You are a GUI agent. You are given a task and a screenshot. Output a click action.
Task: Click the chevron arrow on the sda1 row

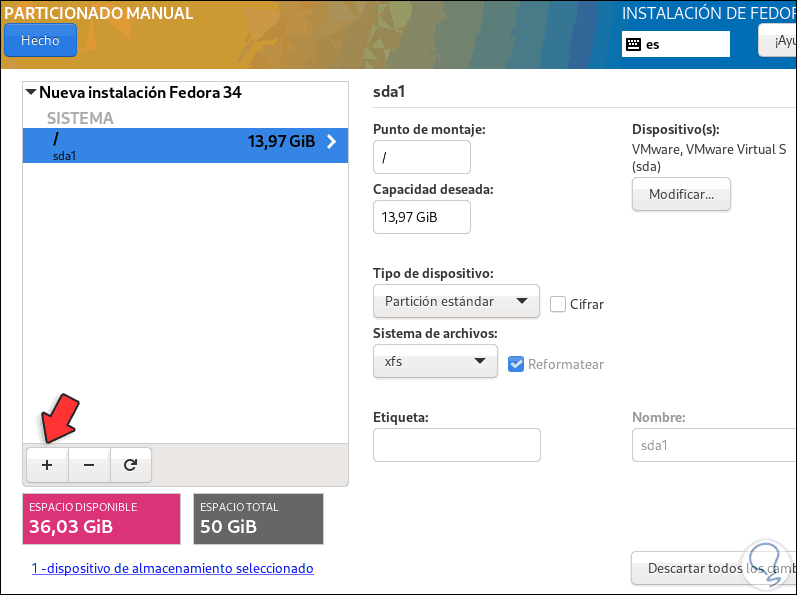point(331,142)
